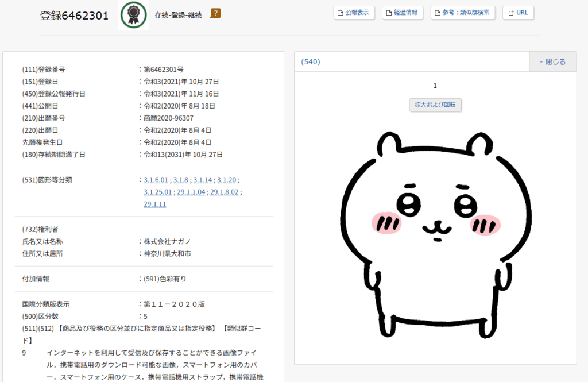Click the 29.1.11 classification link
The width and height of the screenshot is (588, 382).
(154, 204)
